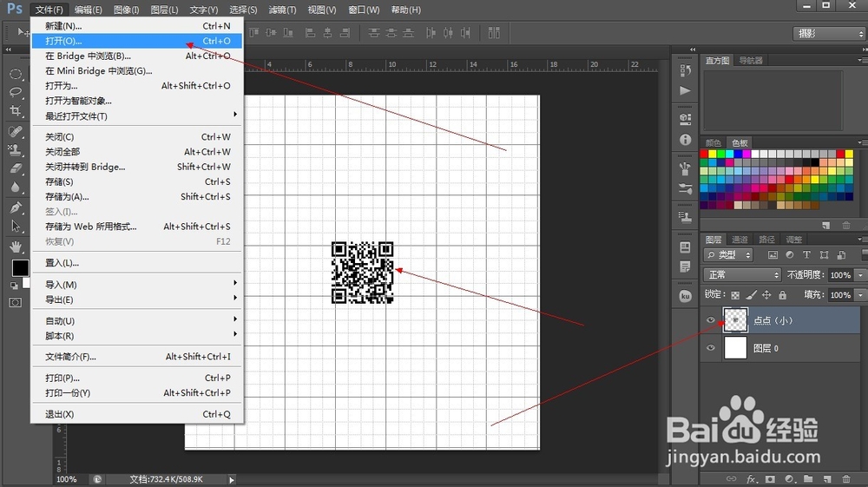Click the status bar info arrow
This screenshot has width=868, height=487.
232,480
